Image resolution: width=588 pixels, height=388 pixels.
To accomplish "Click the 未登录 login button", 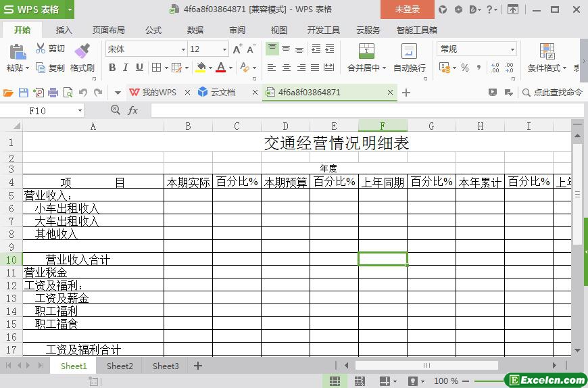I will (407, 9).
